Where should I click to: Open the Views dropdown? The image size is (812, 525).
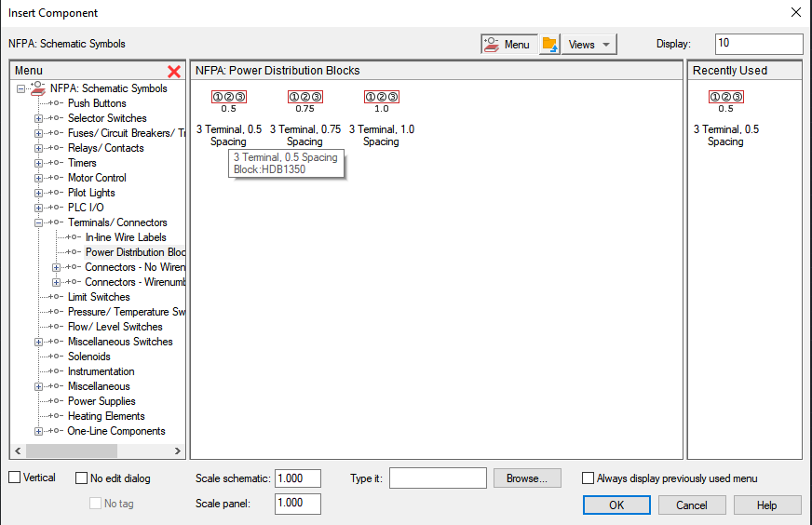click(x=589, y=45)
